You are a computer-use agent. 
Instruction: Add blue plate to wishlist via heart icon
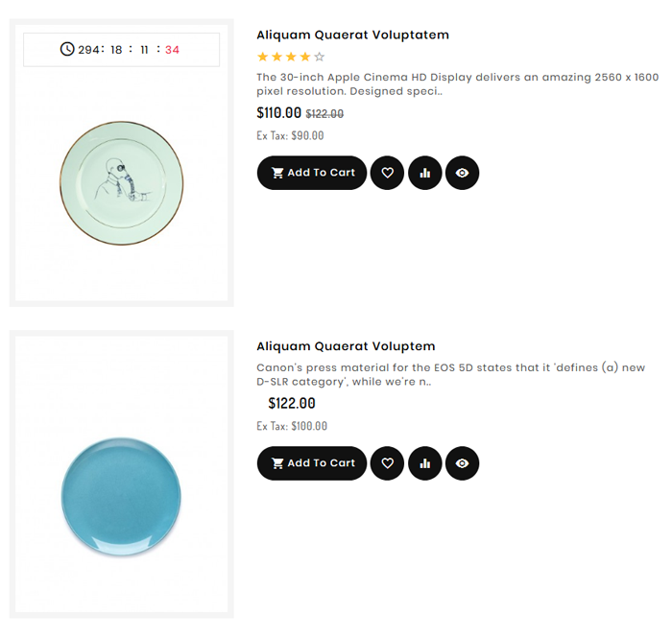(x=387, y=463)
